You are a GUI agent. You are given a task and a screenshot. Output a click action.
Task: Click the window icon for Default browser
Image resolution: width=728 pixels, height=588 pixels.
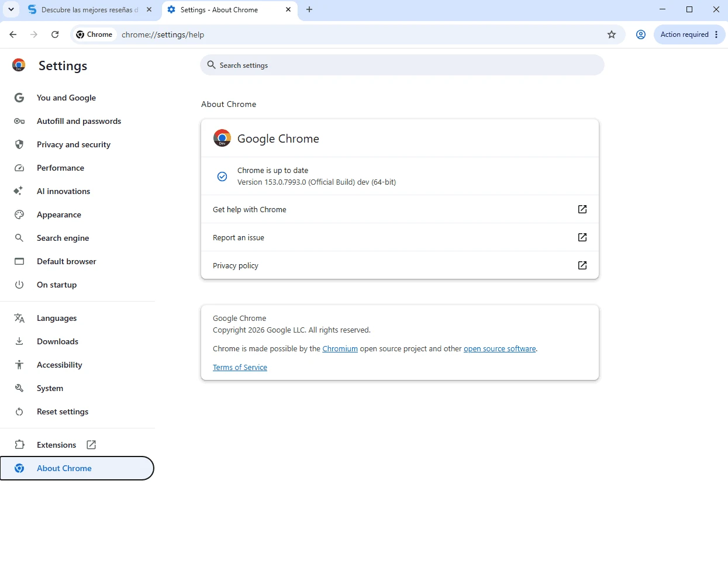pos(19,261)
